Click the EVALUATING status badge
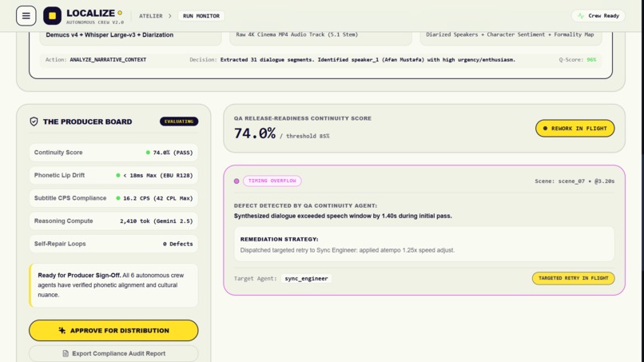644x362 pixels. click(x=179, y=121)
